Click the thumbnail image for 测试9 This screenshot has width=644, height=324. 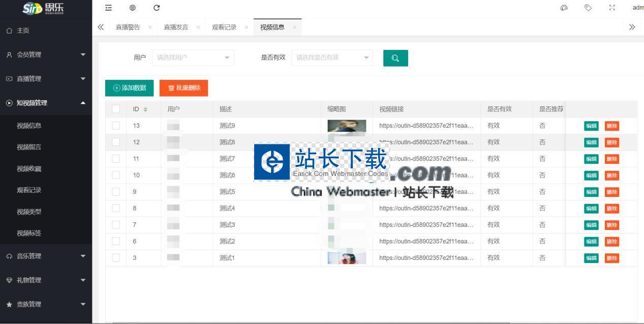pyautogui.click(x=347, y=126)
